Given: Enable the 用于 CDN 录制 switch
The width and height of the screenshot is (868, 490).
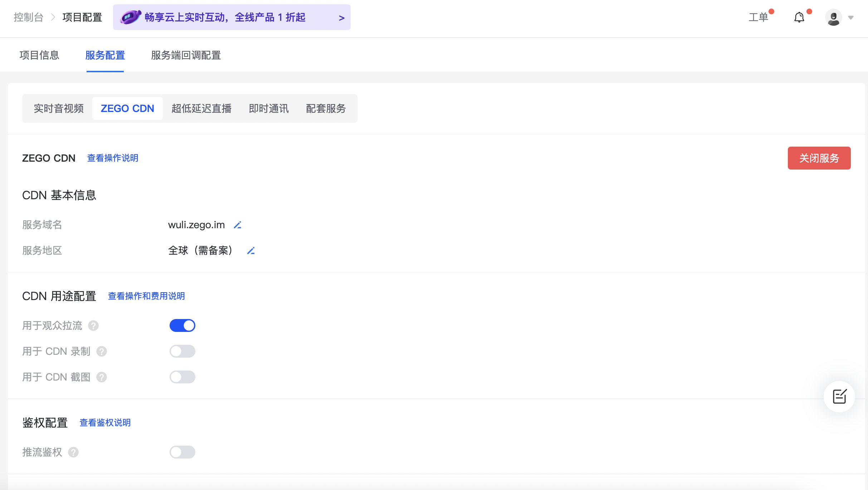Looking at the screenshot, I should pos(182,351).
